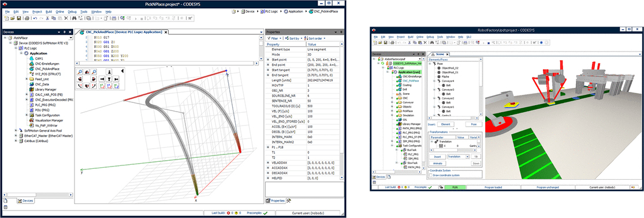Expand the Feed_Unit folder
The width and height of the screenshot is (644, 218).
coord(27,79)
